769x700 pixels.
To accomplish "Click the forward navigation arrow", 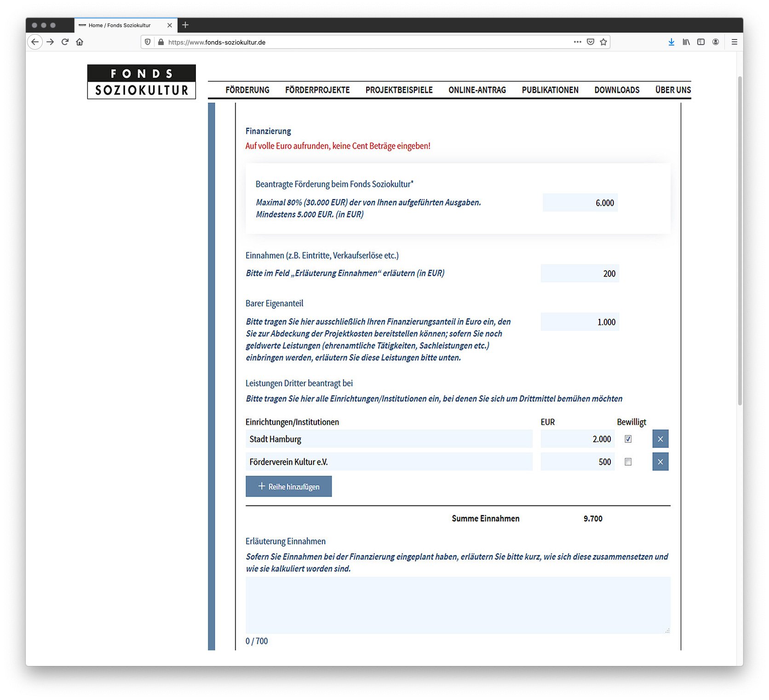I will tap(50, 42).
